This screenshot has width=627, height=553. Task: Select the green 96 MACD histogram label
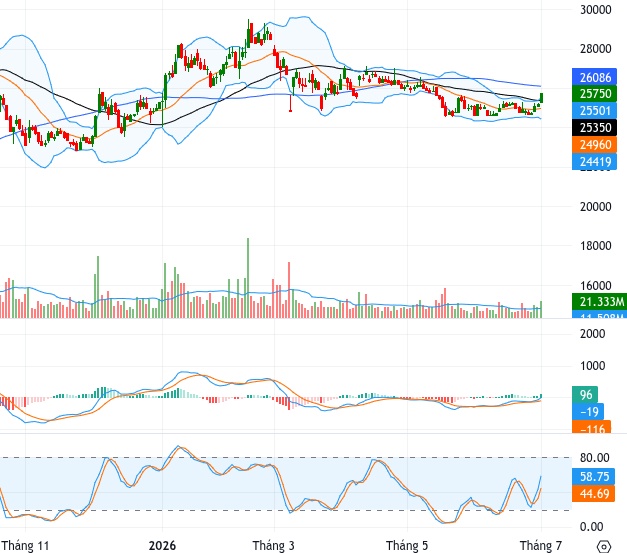tap(585, 395)
